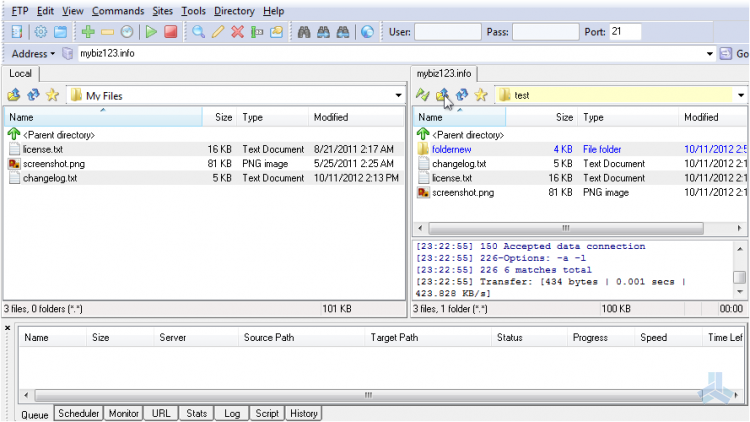Click into the User input field
Image resolution: width=750 pixels, height=422 pixels.
click(x=448, y=32)
